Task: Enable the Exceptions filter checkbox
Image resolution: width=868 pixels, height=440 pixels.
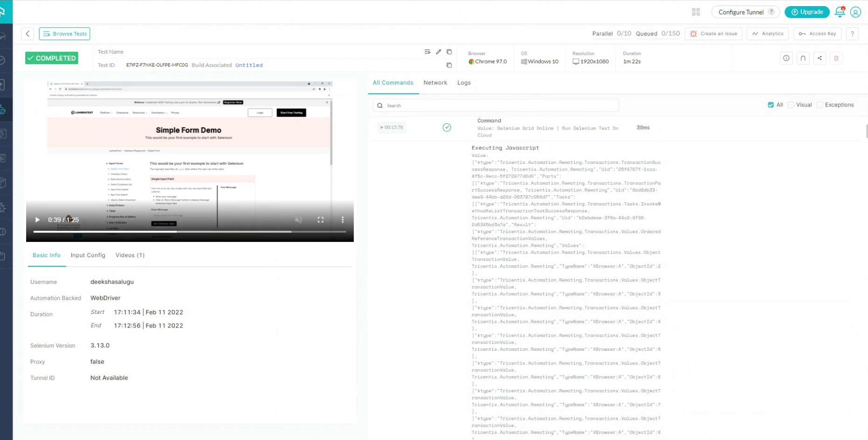Action: (819, 105)
